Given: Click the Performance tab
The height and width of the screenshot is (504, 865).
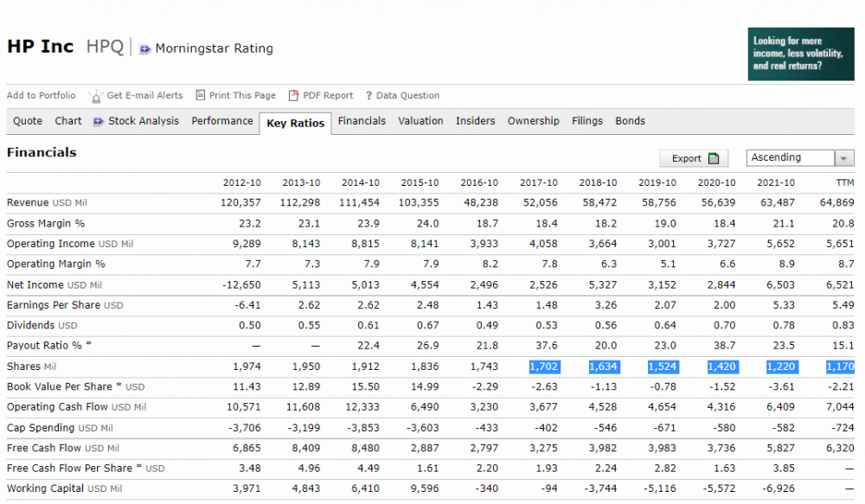Looking at the screenshot, I should tap(222, 121).
